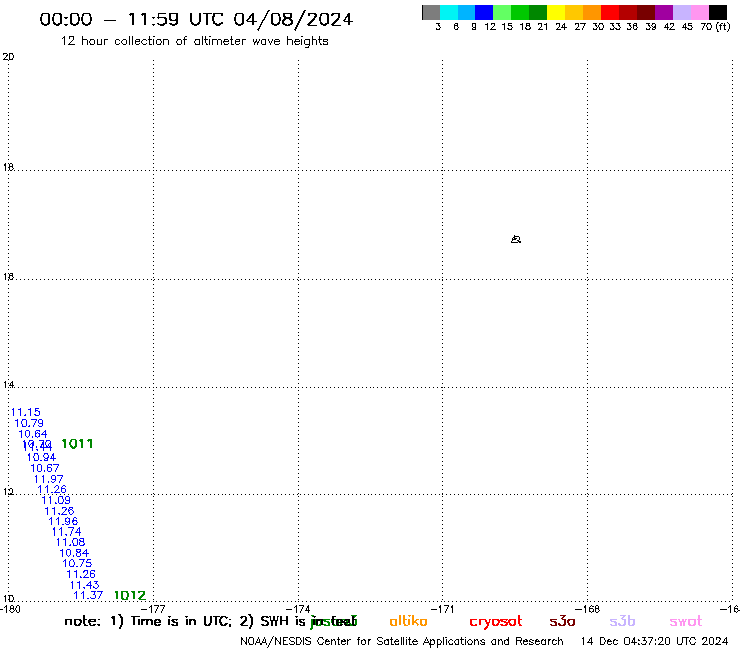
Task: Select the wave height value 11.97
Action: tap(48, 479)
